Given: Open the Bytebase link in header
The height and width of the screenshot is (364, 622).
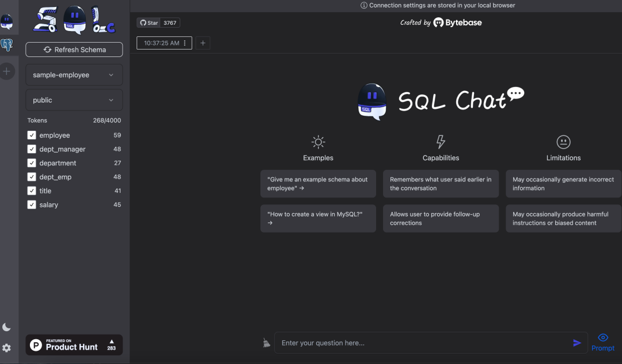Looking at the screenshot, I should point(457,22).
